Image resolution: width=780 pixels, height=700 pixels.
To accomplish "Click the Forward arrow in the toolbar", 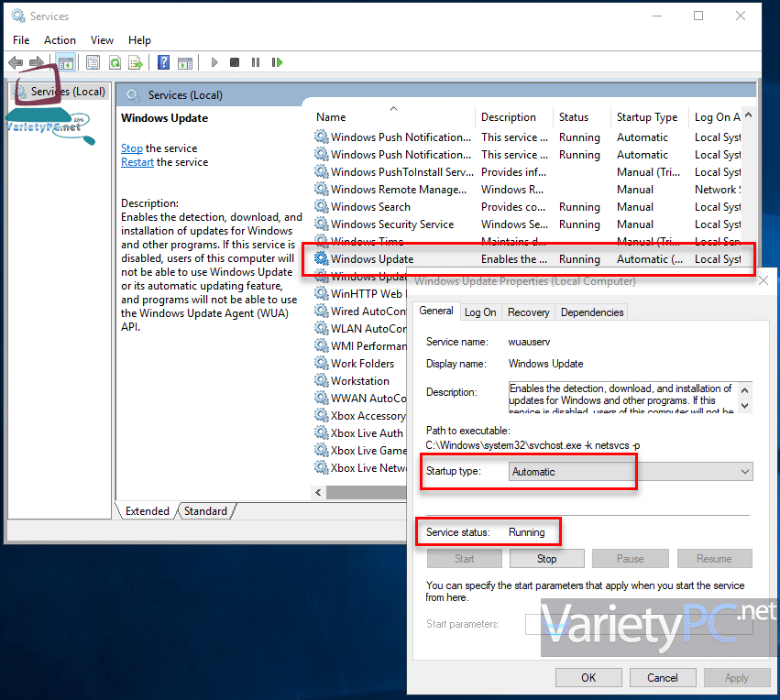I will (x=37, y=62).
